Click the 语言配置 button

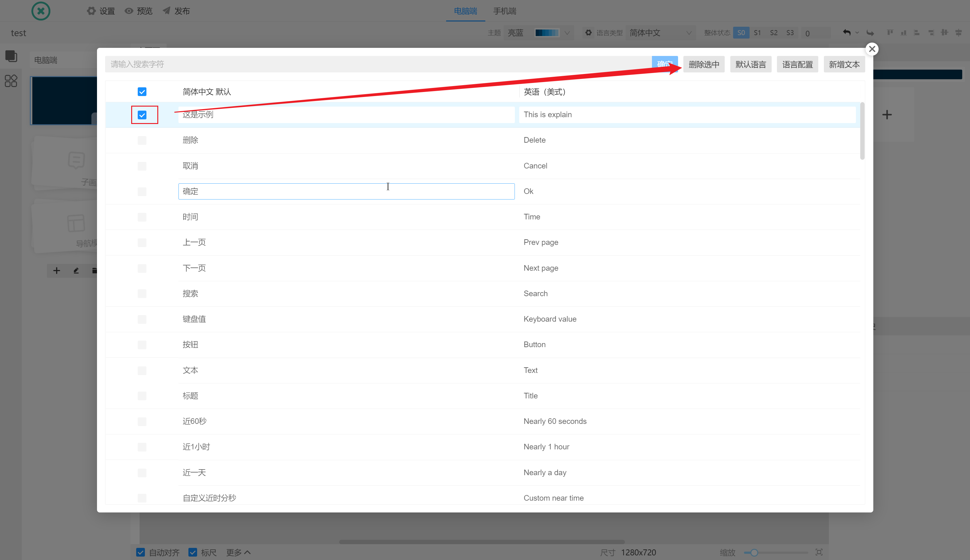click(797, 64)
